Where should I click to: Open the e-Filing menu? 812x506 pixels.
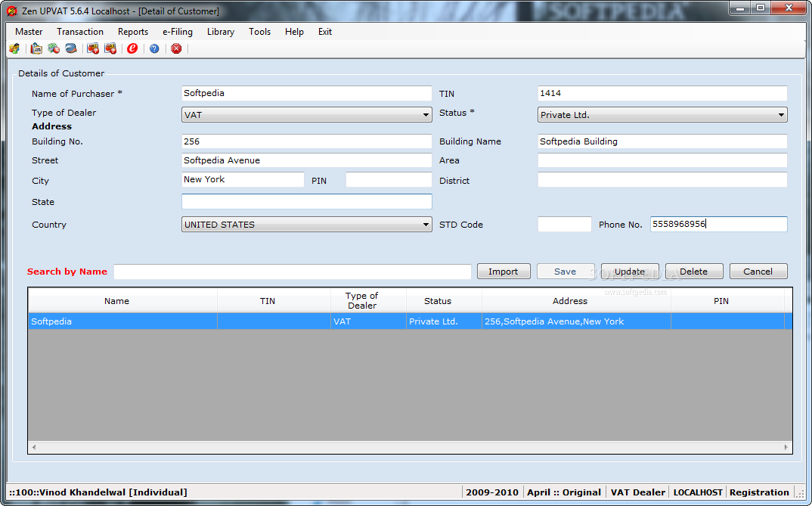178,32
